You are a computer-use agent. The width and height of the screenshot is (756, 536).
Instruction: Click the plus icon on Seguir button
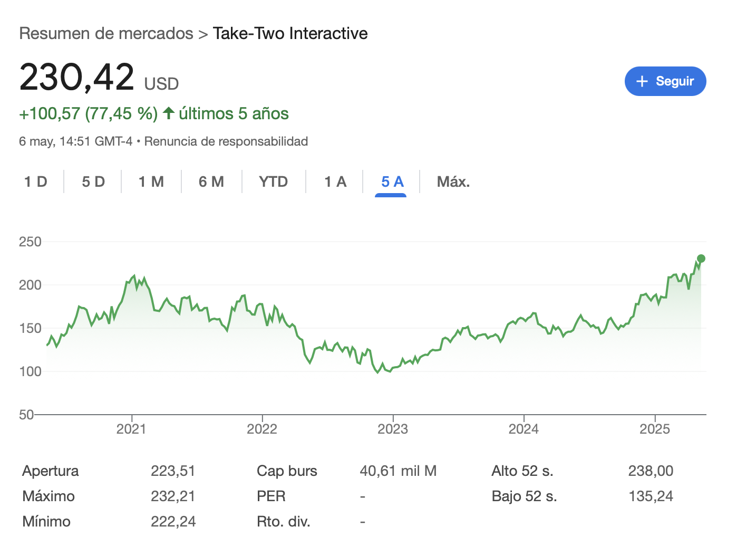point(642,81)
